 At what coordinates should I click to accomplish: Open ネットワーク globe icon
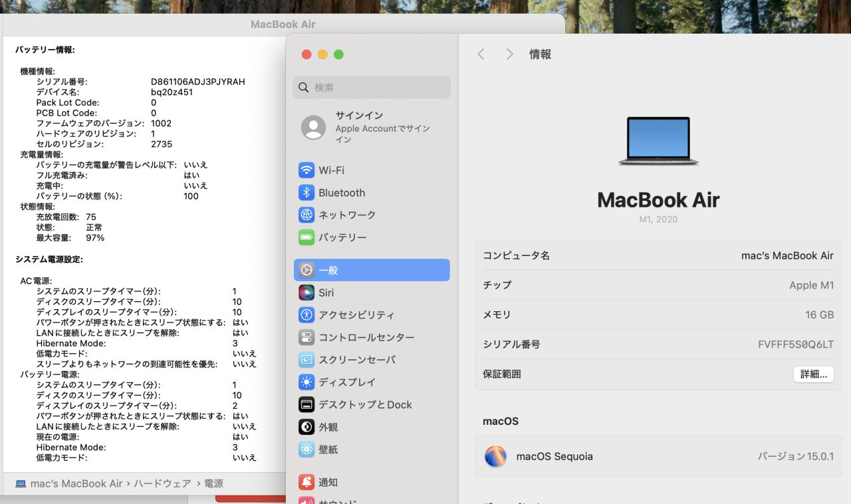point(306,215)
